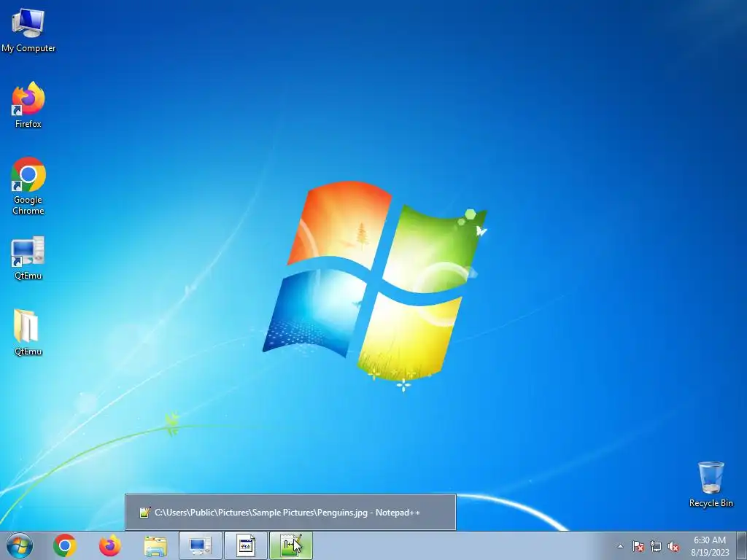Activate Notepad++ taskbar button
This screenshot has height=560, width=747.
[291, 545]
